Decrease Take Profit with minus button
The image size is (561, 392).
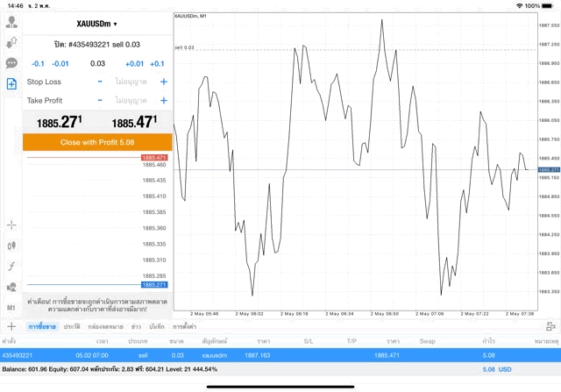[100, 100]
